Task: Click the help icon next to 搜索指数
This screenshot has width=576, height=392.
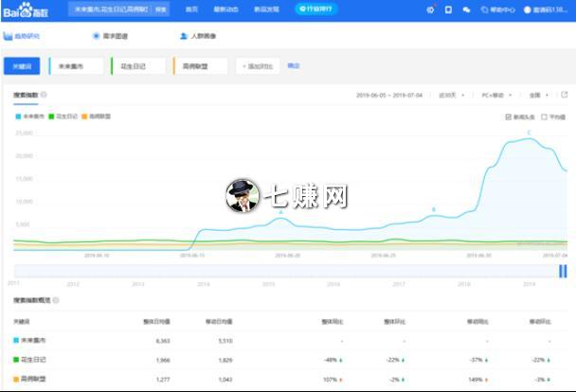Action: pyautogui.click(x=44, y=95)
